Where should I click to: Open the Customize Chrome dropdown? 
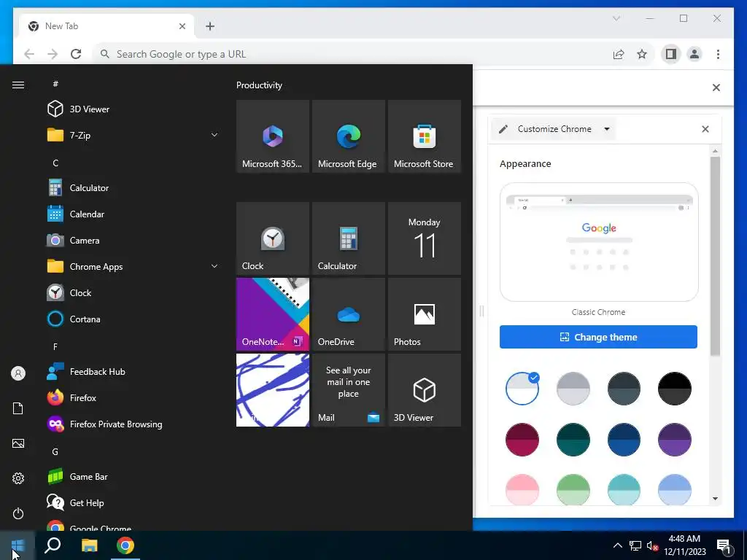[554, 129]
